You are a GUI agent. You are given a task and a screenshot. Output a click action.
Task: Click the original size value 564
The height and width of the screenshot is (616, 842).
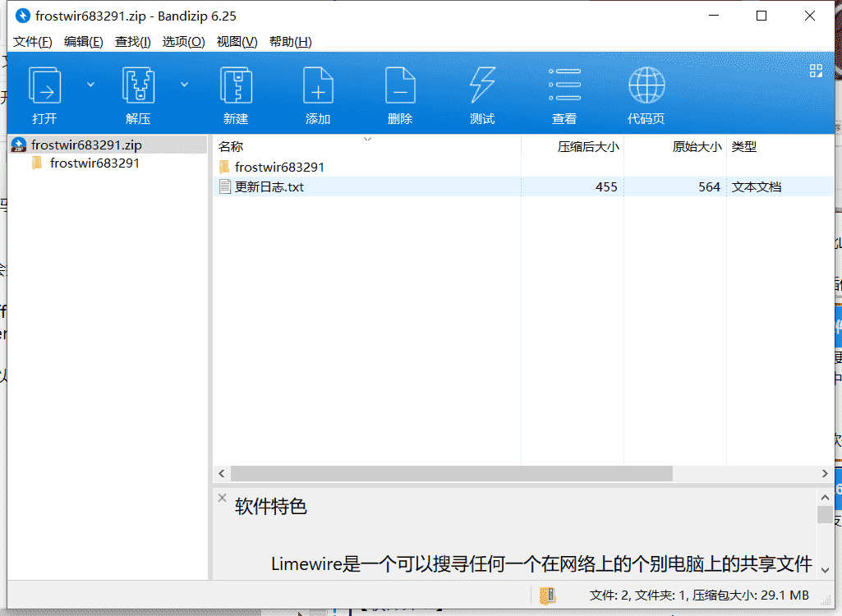709,187
